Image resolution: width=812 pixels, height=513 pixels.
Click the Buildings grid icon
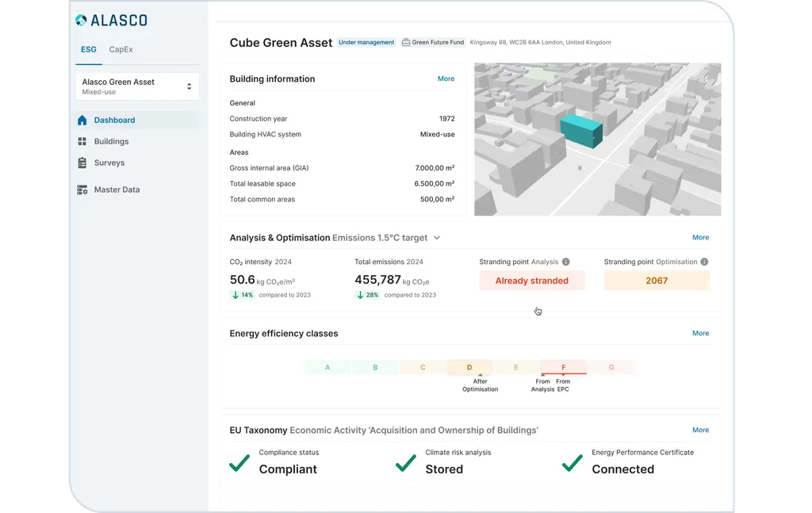click(x=82, y=141)
